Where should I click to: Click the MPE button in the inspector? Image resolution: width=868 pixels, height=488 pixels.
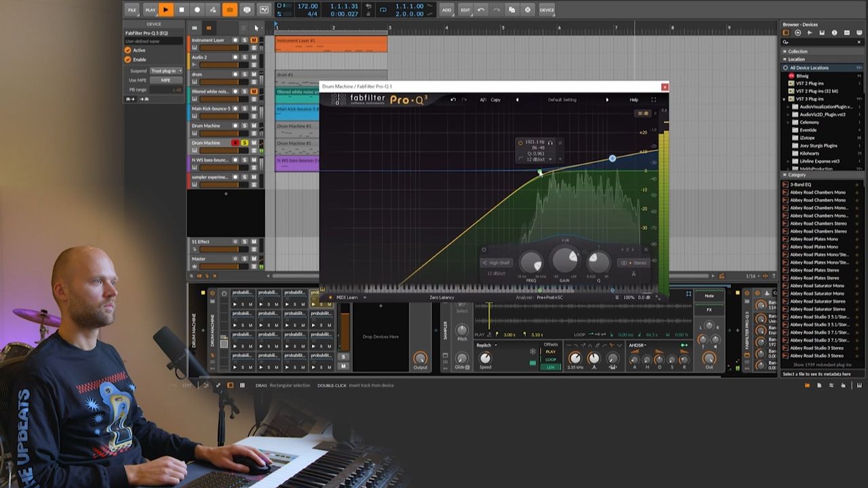tap(165, 80)
